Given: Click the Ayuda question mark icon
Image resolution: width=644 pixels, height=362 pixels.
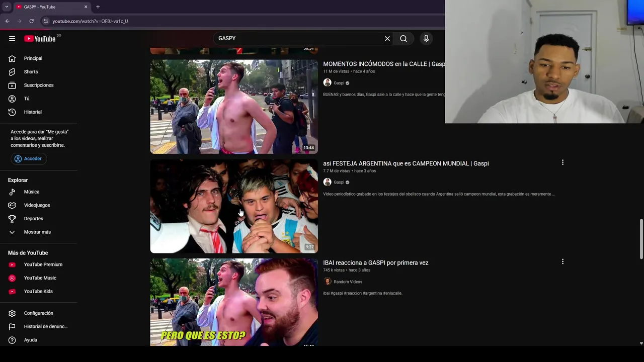Looking at the screenshot, I should (12, 340).
